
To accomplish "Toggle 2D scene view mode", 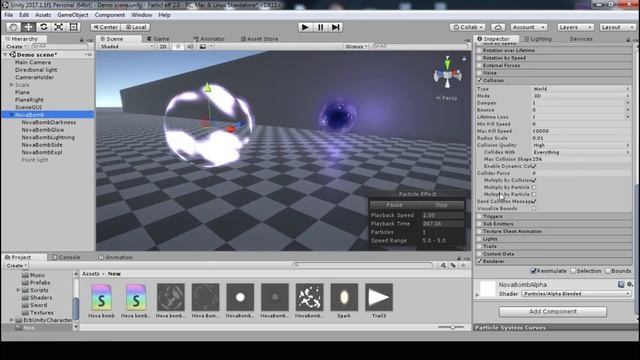I will click(163, 47).
